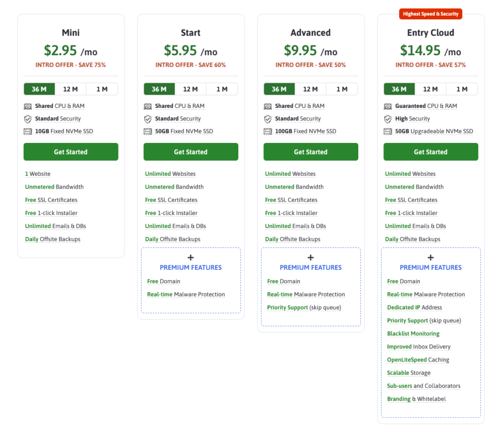Switch Entry Cloud to the 12 M tab

(431, 89)
